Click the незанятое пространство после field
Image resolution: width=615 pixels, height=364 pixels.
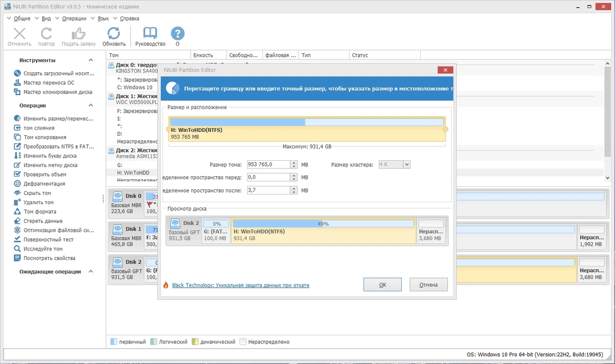coord(269,190)
